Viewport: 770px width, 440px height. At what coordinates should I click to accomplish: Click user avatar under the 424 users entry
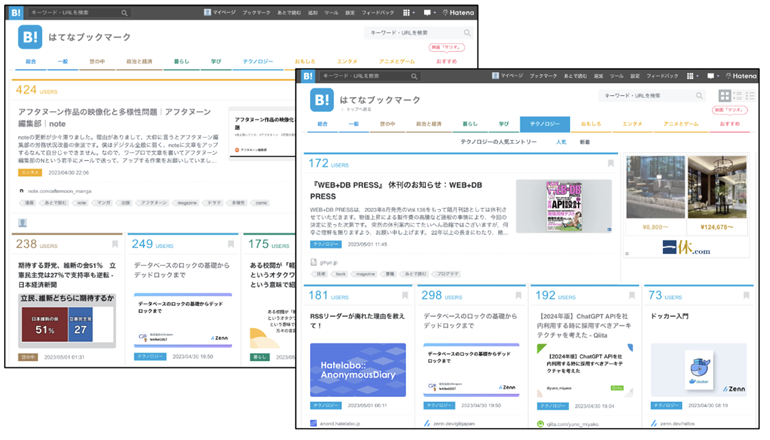click(23, 223)
